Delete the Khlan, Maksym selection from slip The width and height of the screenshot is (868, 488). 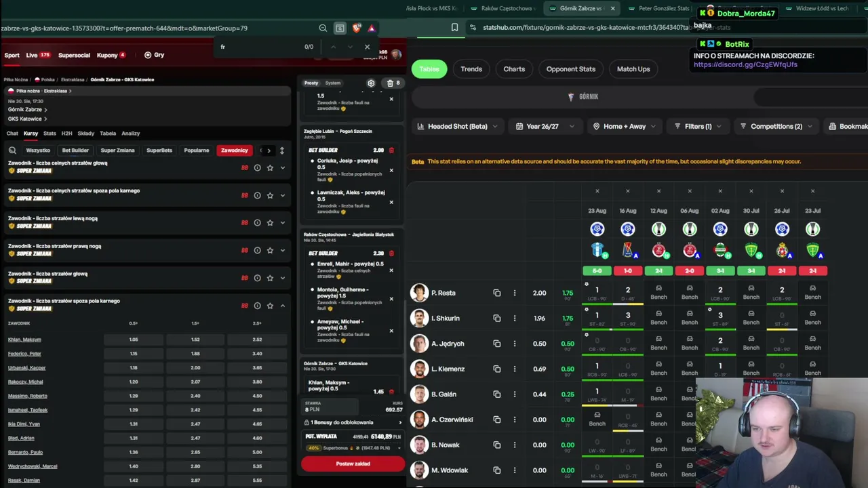coord(391,392)
